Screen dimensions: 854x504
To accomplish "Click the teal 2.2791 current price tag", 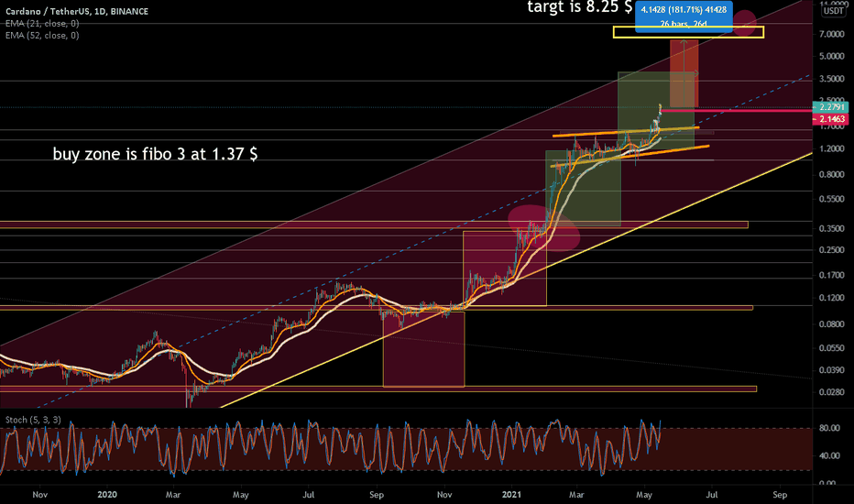I will (x=831, y=107).
